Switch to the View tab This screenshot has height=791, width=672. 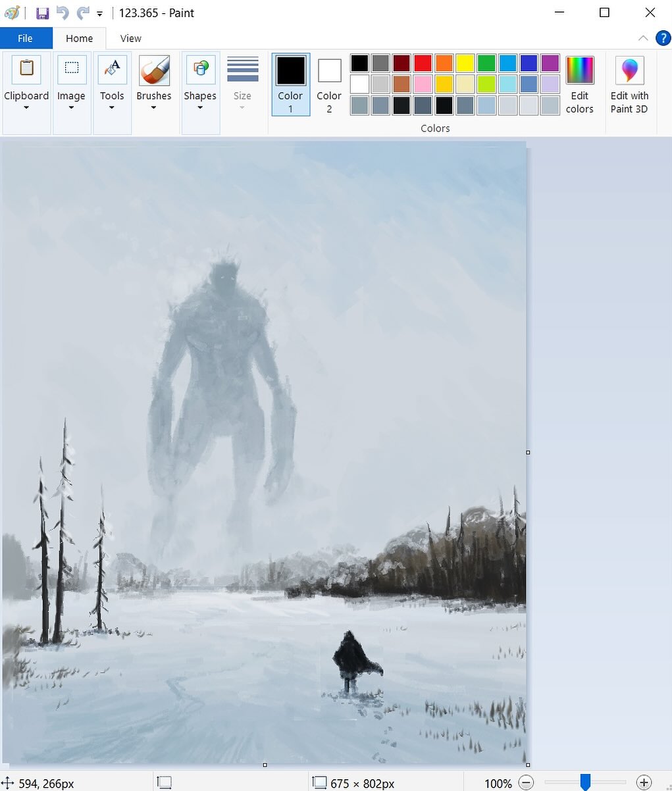pos(130,38)
